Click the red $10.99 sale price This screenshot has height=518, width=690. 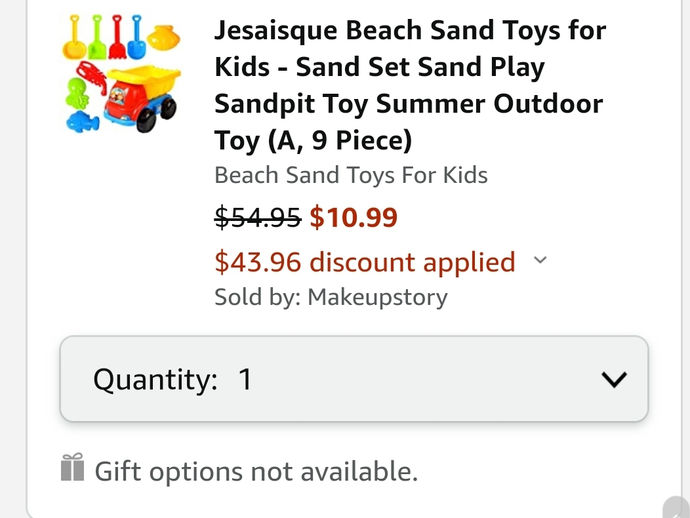(353, 217)
